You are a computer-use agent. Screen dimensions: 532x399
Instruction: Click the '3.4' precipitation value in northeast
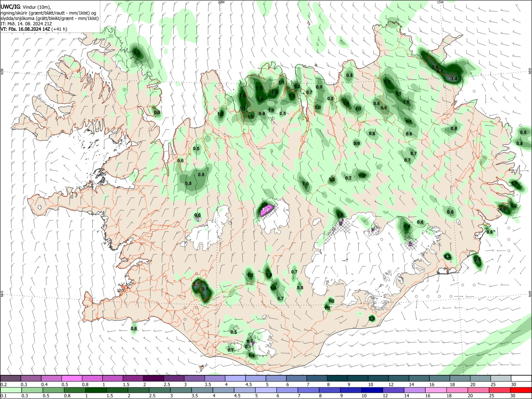tap(454, 79)
